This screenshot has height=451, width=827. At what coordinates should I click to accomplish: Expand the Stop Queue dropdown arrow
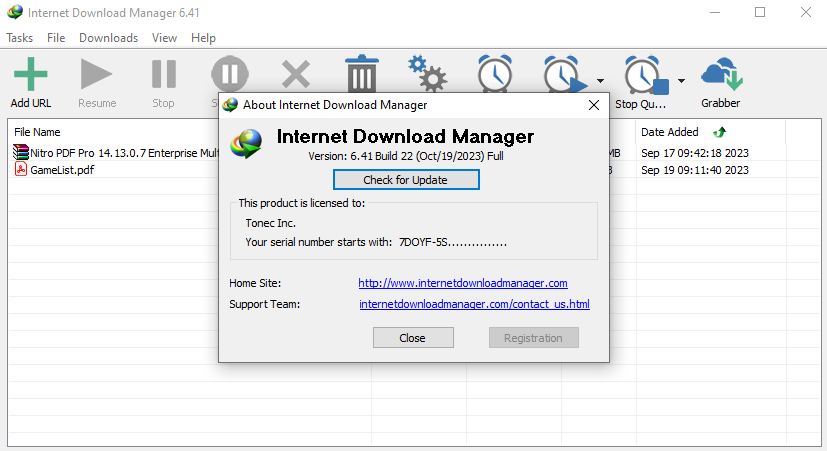click(x=681, y=81)
